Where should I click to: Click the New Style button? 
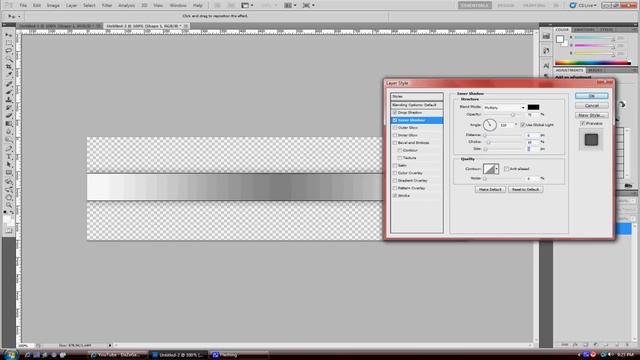point(591,116)
